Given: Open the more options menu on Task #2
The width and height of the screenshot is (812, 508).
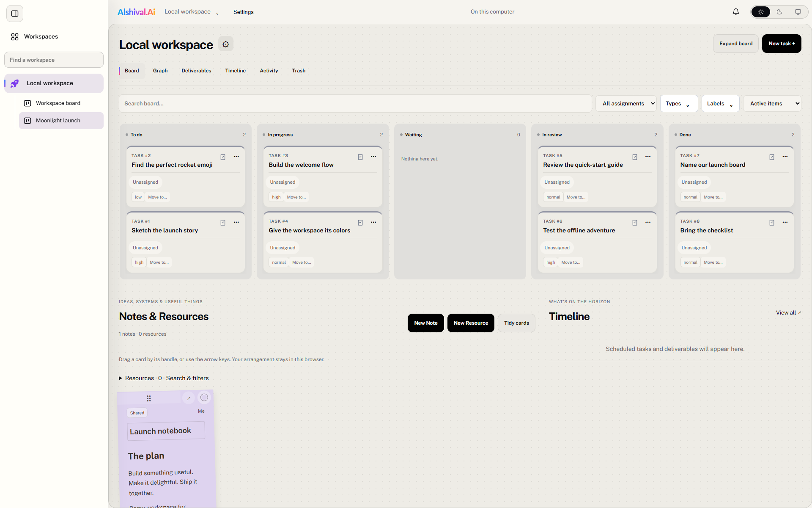Looking at the screenshot, I should [236, 157].
